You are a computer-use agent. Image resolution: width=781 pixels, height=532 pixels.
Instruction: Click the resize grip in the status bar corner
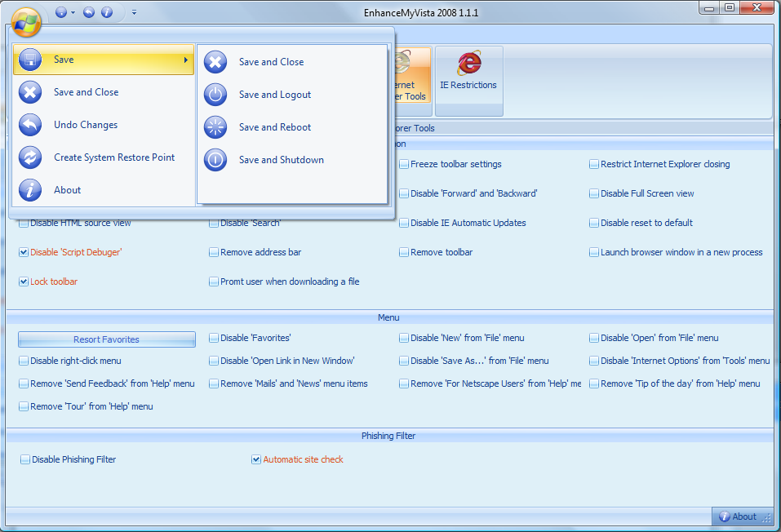(x=768, y=519)
